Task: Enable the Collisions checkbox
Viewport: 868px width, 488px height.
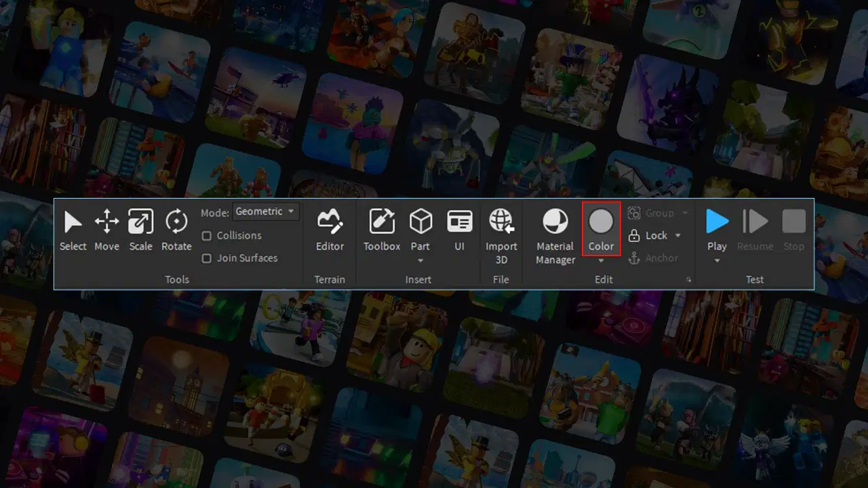Action: tap(207, 235)
